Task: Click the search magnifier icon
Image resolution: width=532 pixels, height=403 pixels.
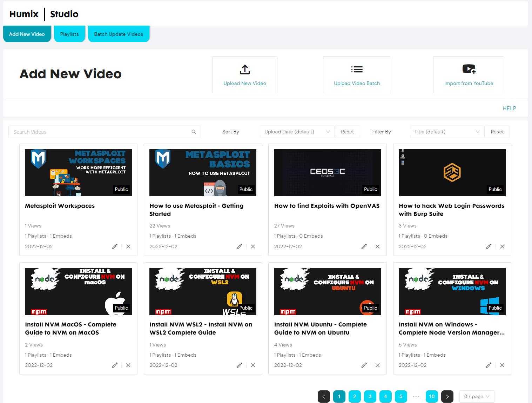Action: tap(194, 132)
